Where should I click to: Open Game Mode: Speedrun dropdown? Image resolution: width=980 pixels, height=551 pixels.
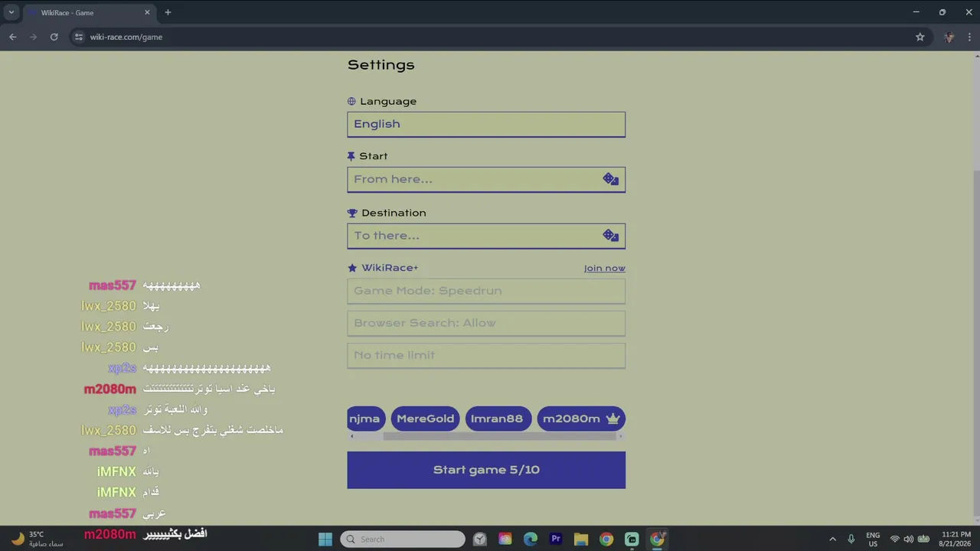point(486,291)
